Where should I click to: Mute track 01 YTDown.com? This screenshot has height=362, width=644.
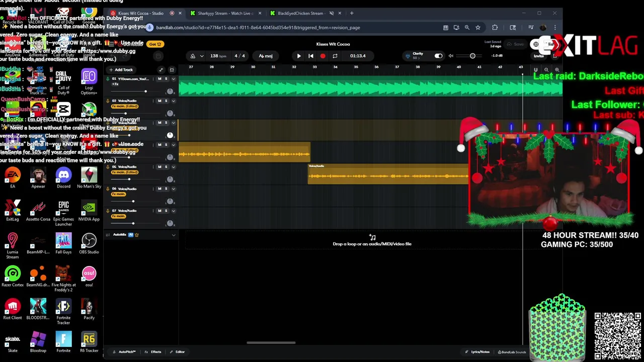(159, 79)
